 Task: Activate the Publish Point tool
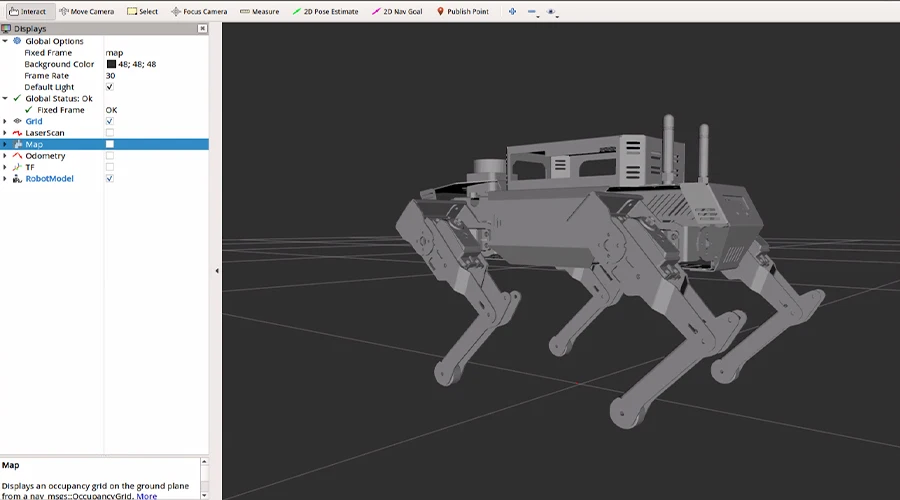(463, 11)
